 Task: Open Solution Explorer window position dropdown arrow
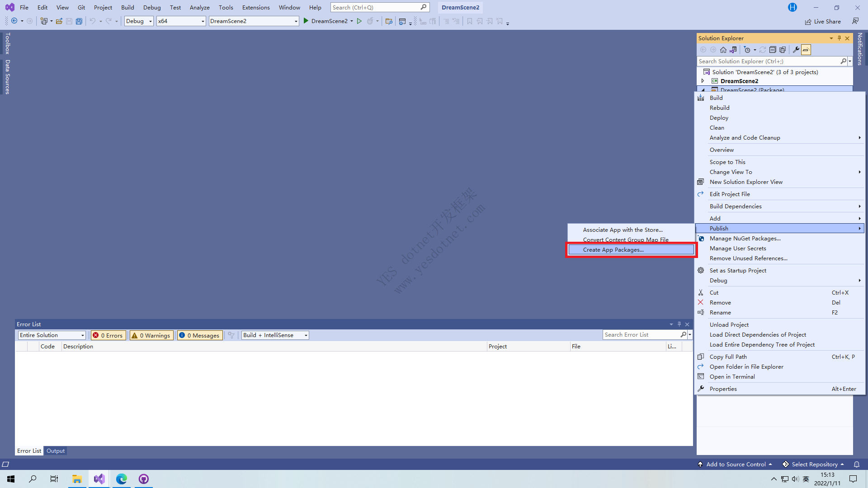(x=831, y=38)
